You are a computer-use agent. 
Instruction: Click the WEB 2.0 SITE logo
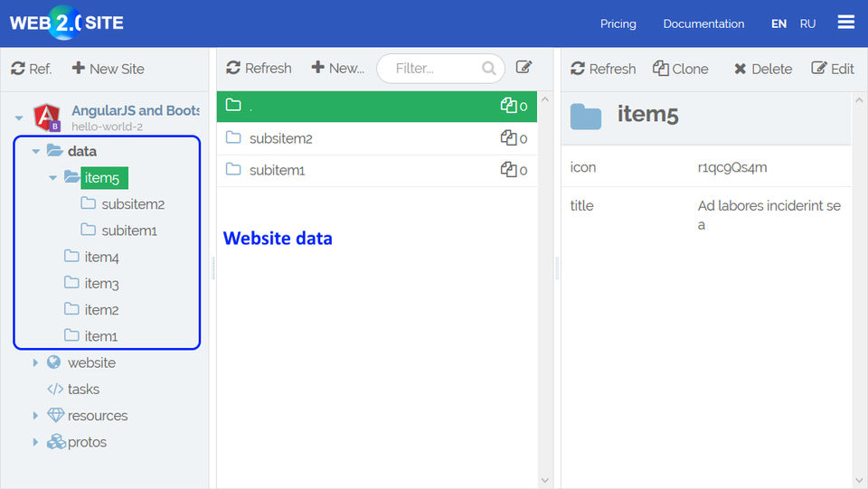click(x=66, y=23)
